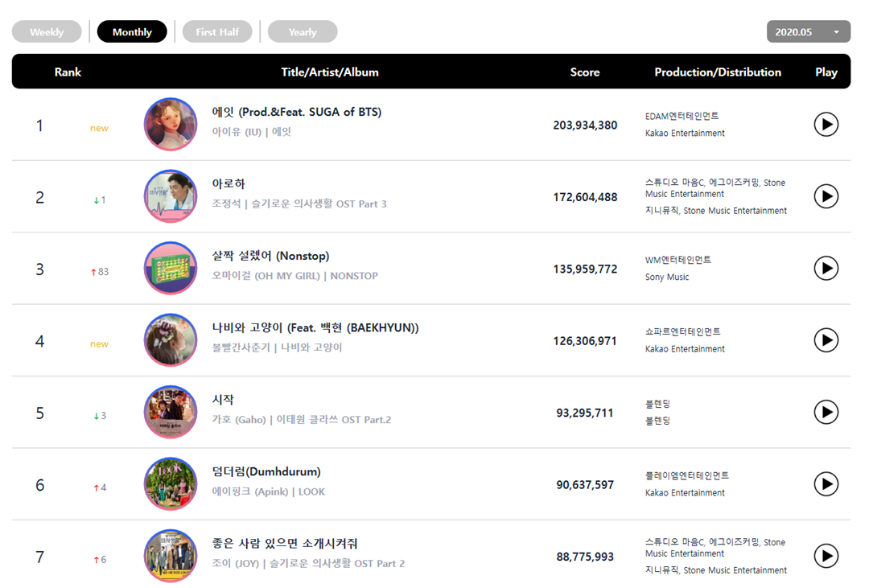This screenshot has height=588, width=869.
Task: Play the rank 7 song by JOY
Action: tap(826, 556)
